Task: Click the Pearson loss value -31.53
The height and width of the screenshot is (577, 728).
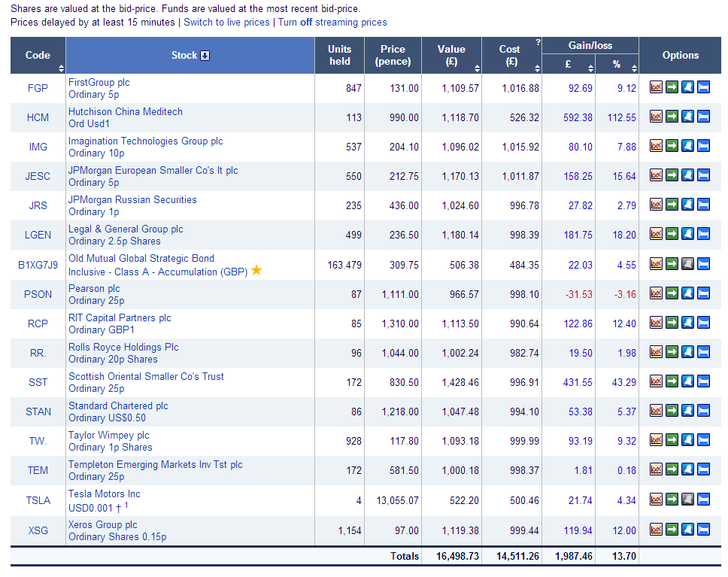Action: point(578,294)
